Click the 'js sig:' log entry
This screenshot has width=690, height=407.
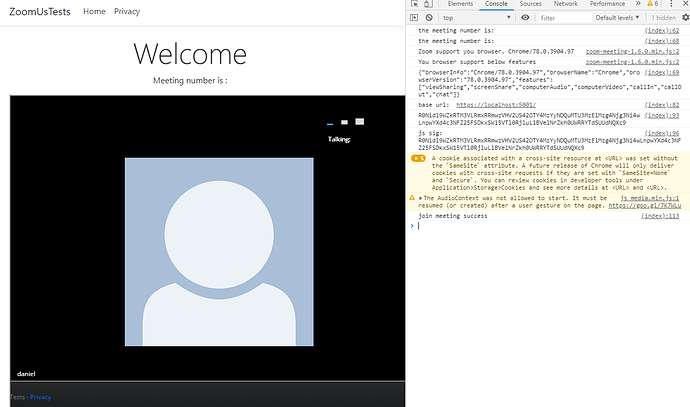(430, 133)
